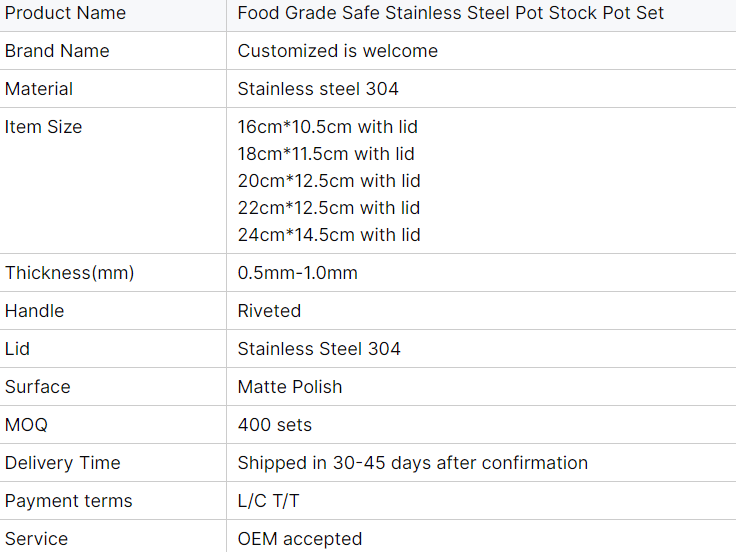The image size is (736, 552).
Task: Click the '18cm*11.5cm with lid' size line
Action: click(x=326, y=154)
